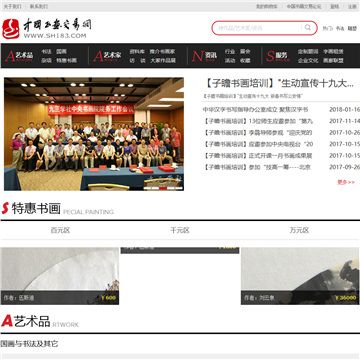
Task: Open news item mentioning 中央电视台
Action: [x=258, y=144]
